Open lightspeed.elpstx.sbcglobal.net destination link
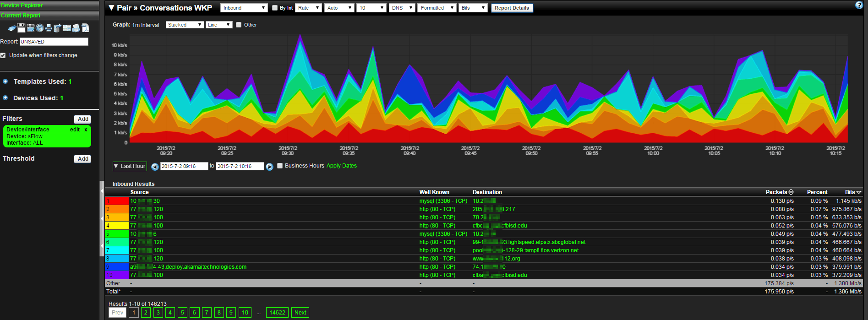868x320 pixels. pyautogui.click(x=529, y=242)
